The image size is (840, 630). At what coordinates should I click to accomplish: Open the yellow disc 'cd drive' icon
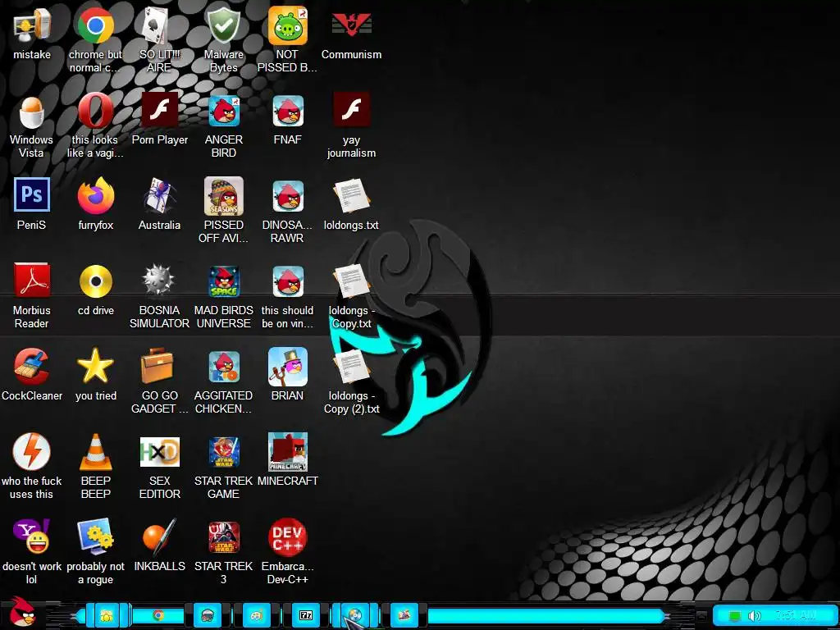point(95,281)
